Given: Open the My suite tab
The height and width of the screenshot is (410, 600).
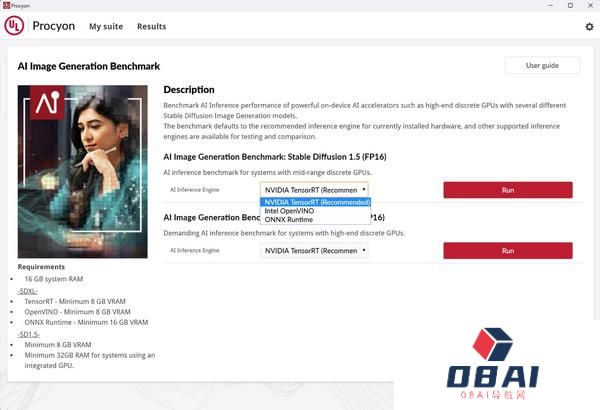Looking at the screenshot, I should coord(105,27).
